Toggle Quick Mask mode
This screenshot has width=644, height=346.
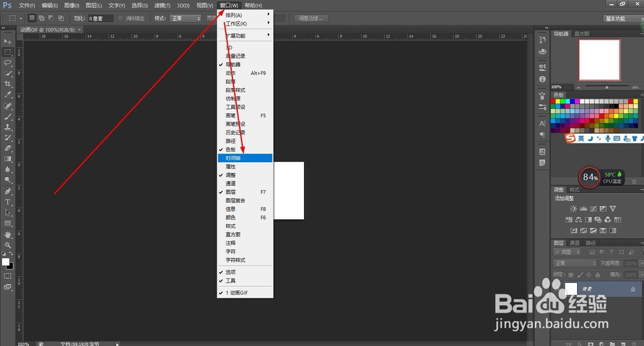7,277
